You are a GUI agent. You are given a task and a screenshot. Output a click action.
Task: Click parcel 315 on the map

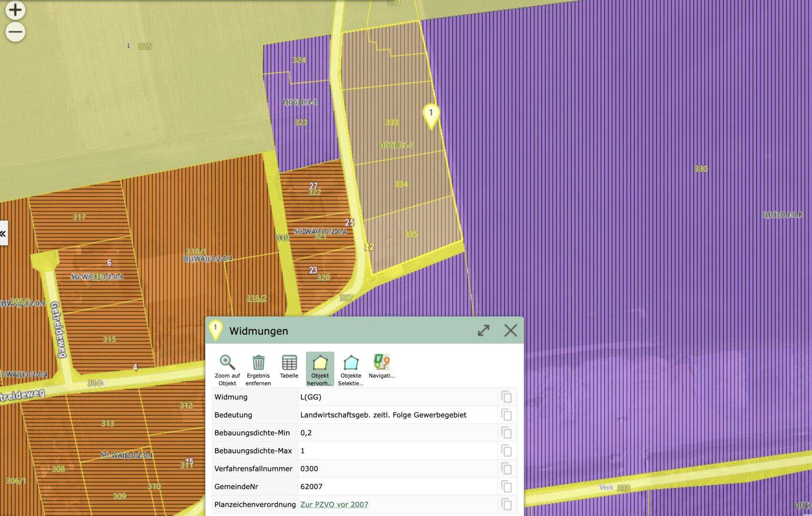click(109, 339)
